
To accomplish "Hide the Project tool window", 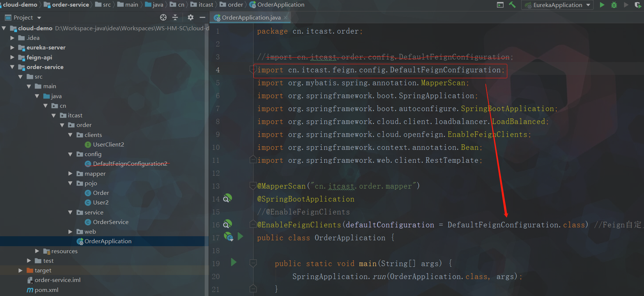I will coord(202,17).
